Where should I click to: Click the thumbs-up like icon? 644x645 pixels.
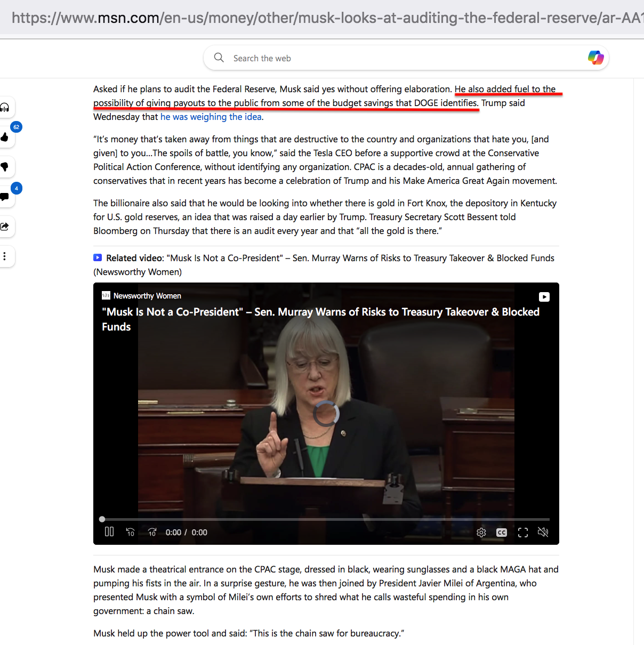(5, 138)
